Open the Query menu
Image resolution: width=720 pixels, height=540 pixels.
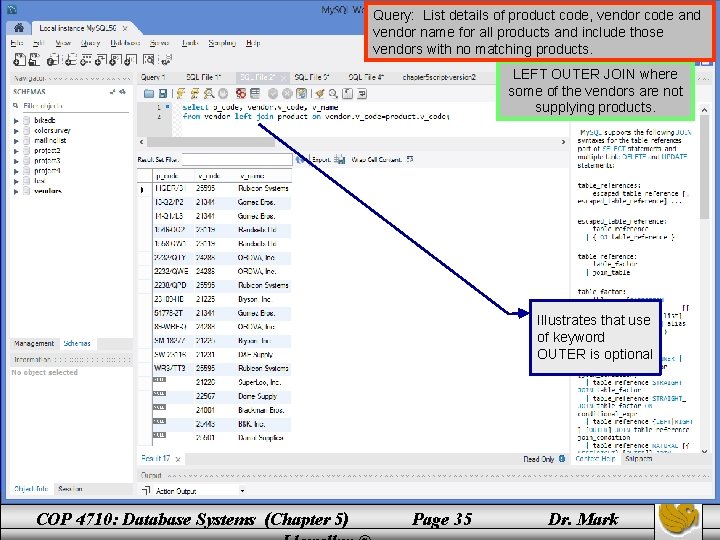pyautogui.click(x=90, y=43)
